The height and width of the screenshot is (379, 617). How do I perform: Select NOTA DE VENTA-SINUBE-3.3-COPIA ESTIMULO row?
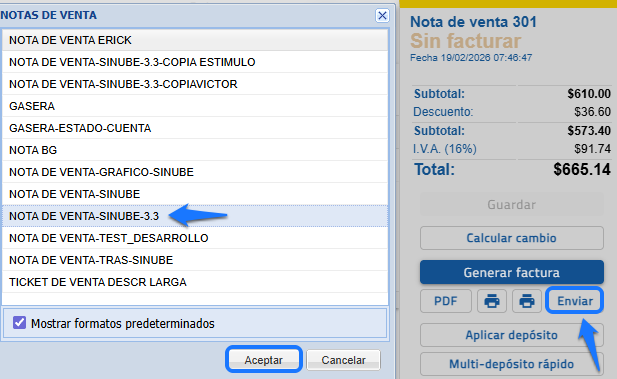click(x=195, y=62)
